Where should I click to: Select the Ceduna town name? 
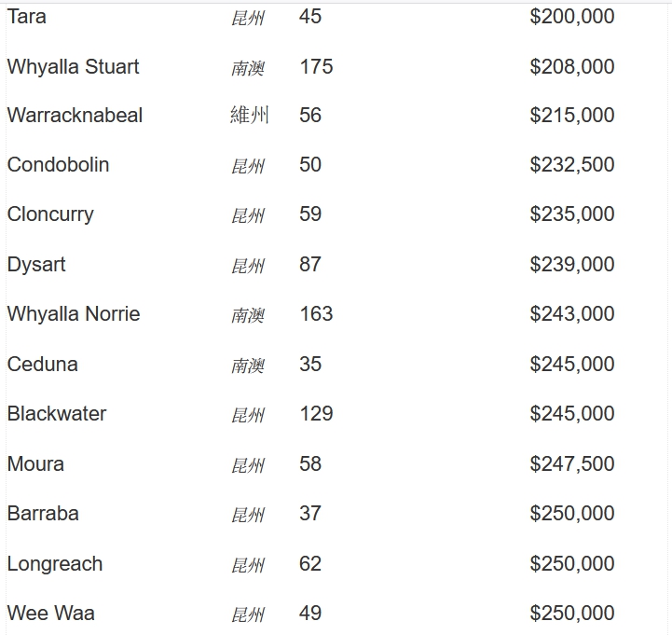(43, 365)
